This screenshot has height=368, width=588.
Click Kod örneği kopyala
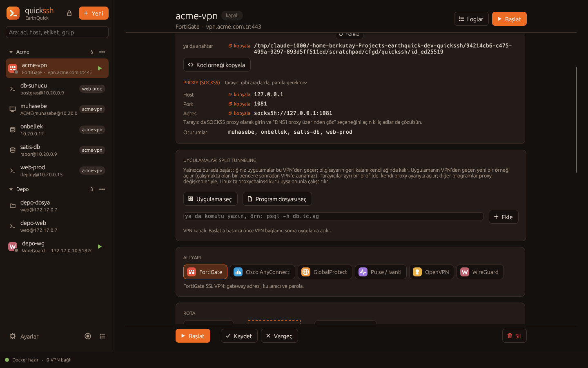[217, 65]
